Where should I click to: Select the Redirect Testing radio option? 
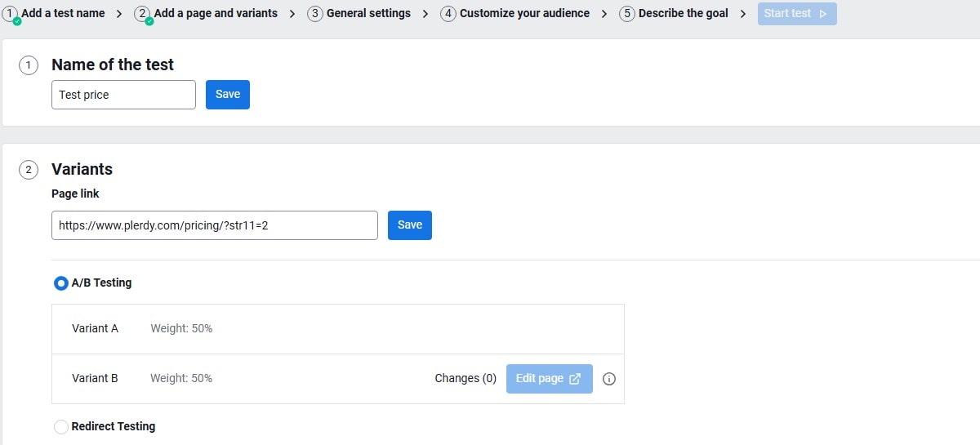pyautogui.click(x=61, y=427)
